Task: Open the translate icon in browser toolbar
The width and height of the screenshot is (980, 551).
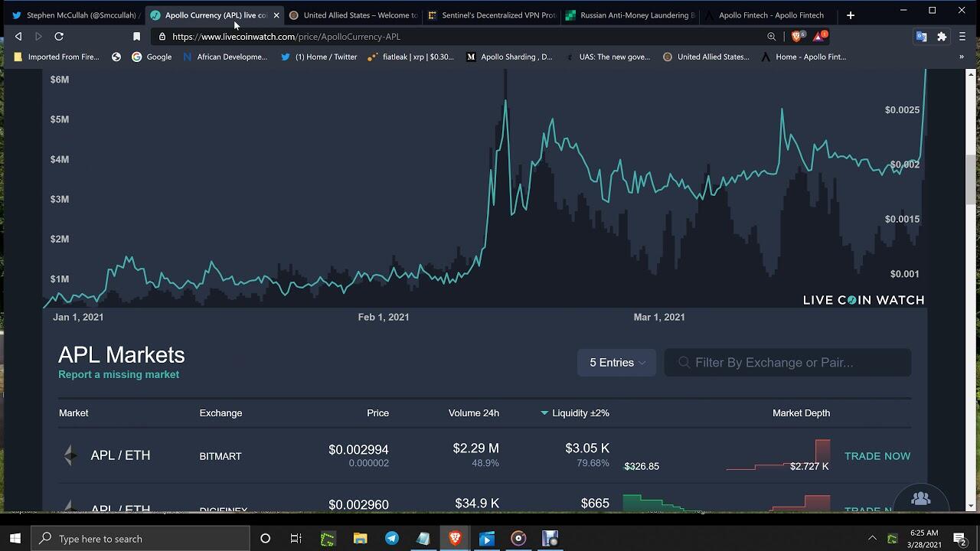Action: click(x=921, y=36)
